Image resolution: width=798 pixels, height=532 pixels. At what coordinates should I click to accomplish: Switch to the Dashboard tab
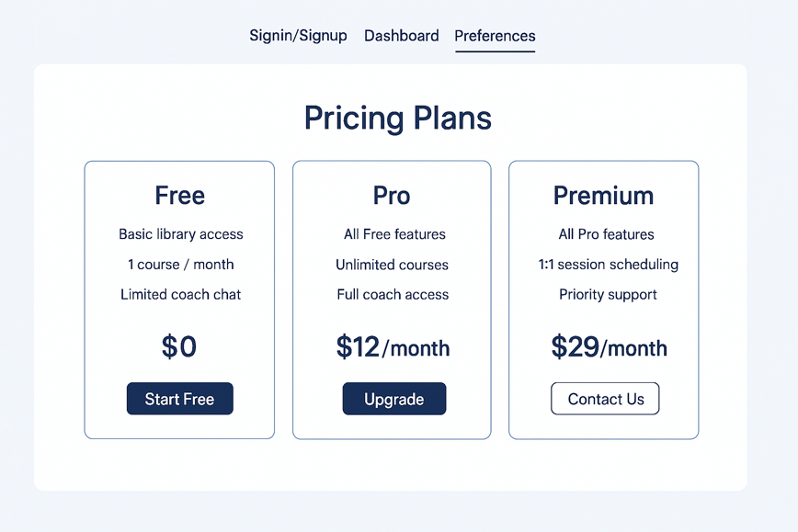click(402, 35)
